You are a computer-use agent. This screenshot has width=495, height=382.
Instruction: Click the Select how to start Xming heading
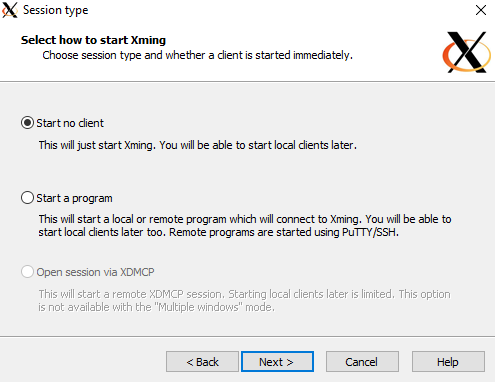[x=93, y=40]
